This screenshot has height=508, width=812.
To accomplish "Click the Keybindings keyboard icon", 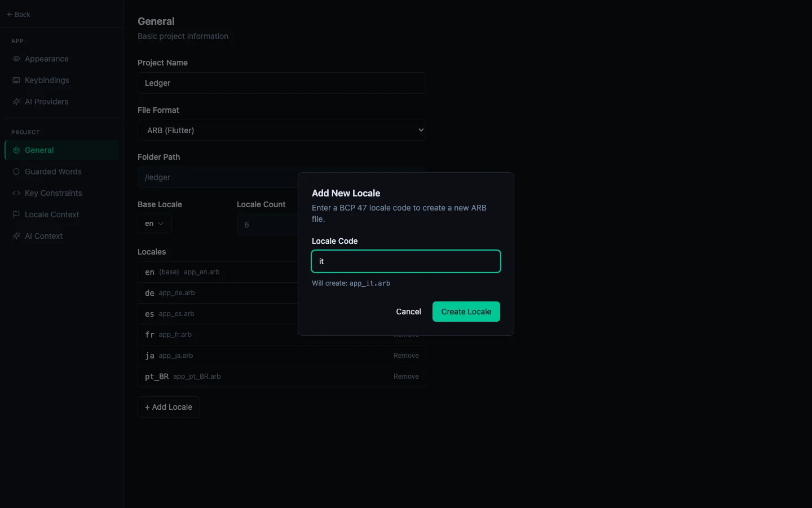I will [x=16, y=80].
